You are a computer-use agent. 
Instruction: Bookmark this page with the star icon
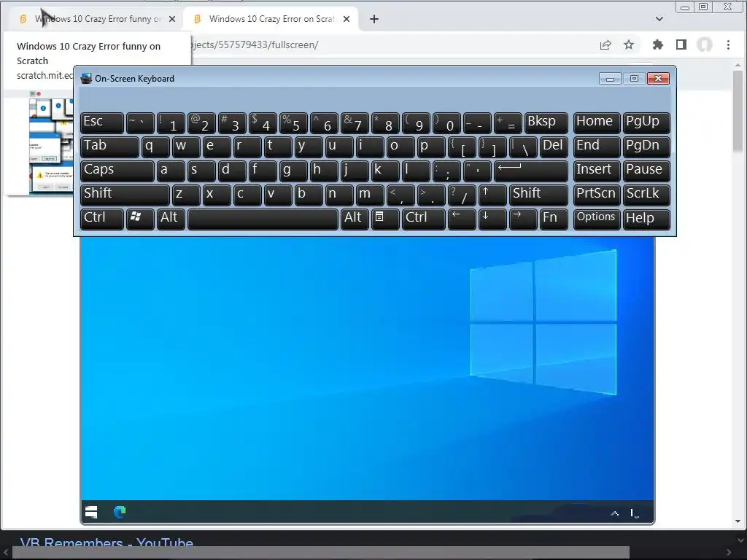coord(629,44)
